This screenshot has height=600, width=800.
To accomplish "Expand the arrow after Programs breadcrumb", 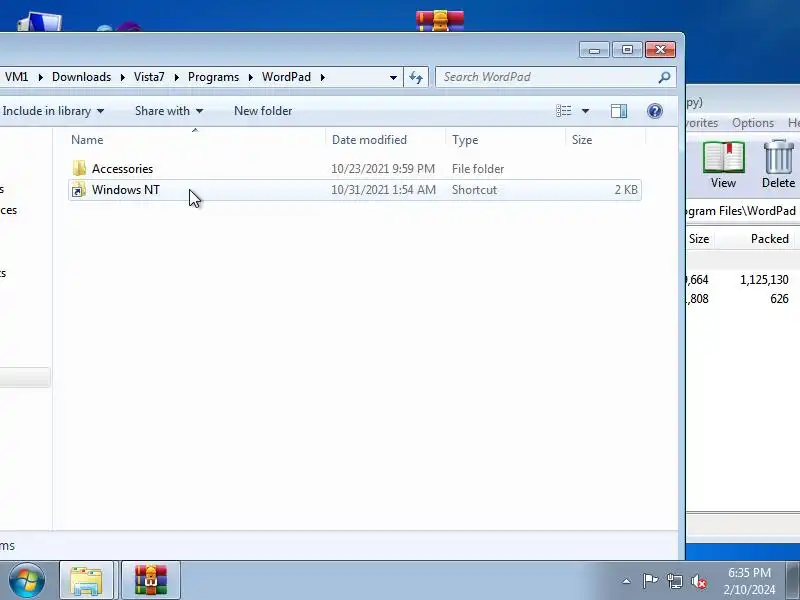I will (251, 78).
